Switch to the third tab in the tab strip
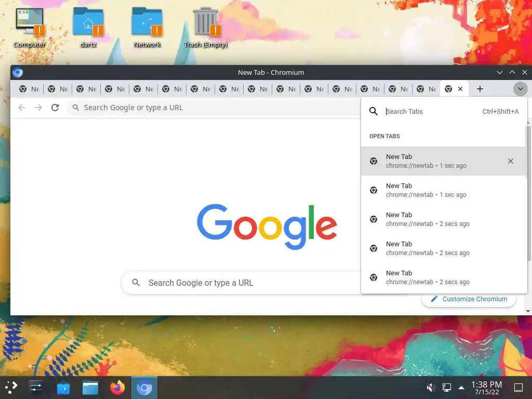The height and width of the screenshot is (399, 532). pos(86,89)
